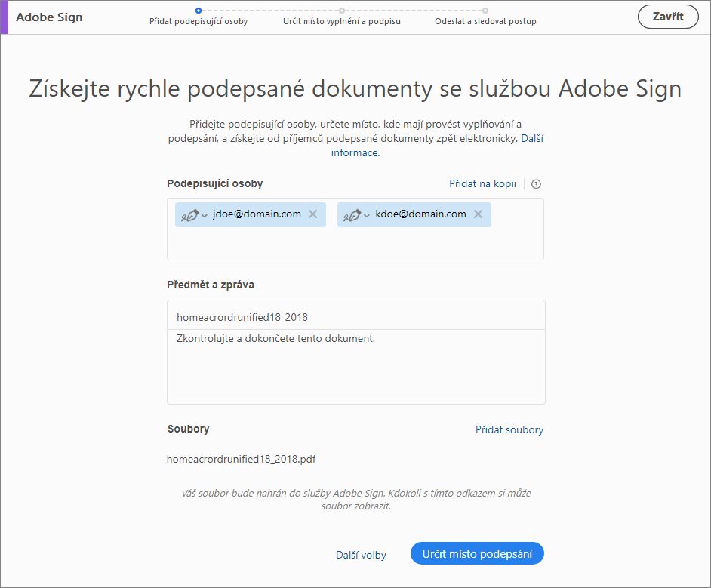Select the signer role pen icon for kdoe@domain.com
The width and height of the screenshot is (711, 588).
(355, 214)
